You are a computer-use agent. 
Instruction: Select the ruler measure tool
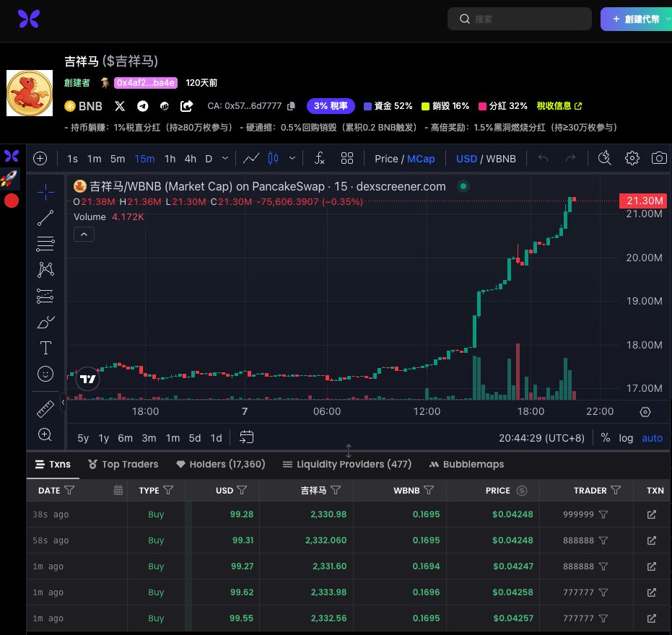click(45, 408)
